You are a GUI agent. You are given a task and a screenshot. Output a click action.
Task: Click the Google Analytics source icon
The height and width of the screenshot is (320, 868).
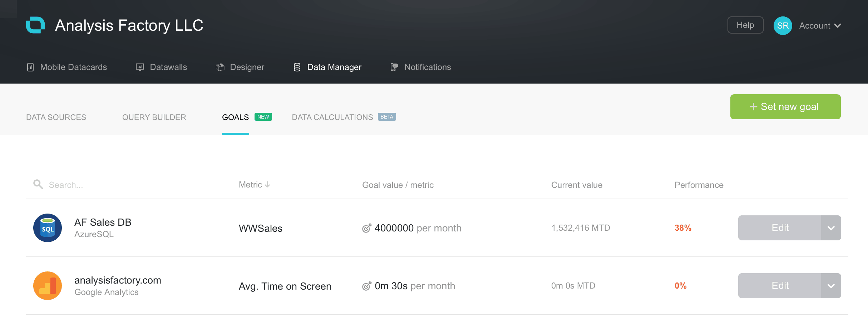[x=48, y=286]
